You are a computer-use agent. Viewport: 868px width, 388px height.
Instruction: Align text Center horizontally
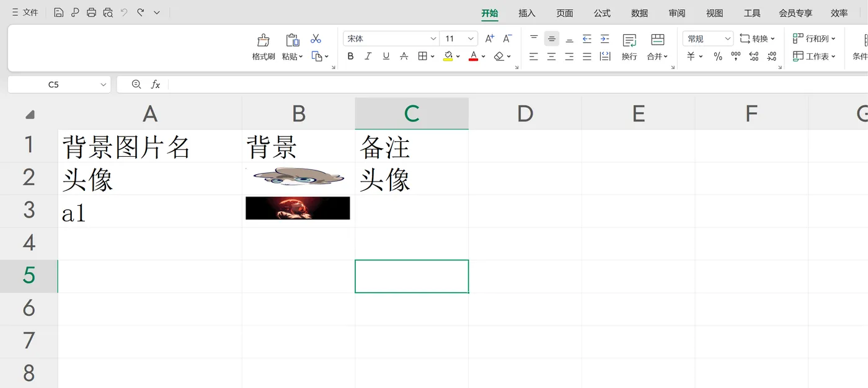pyautogui.click(x=552, y=56)
